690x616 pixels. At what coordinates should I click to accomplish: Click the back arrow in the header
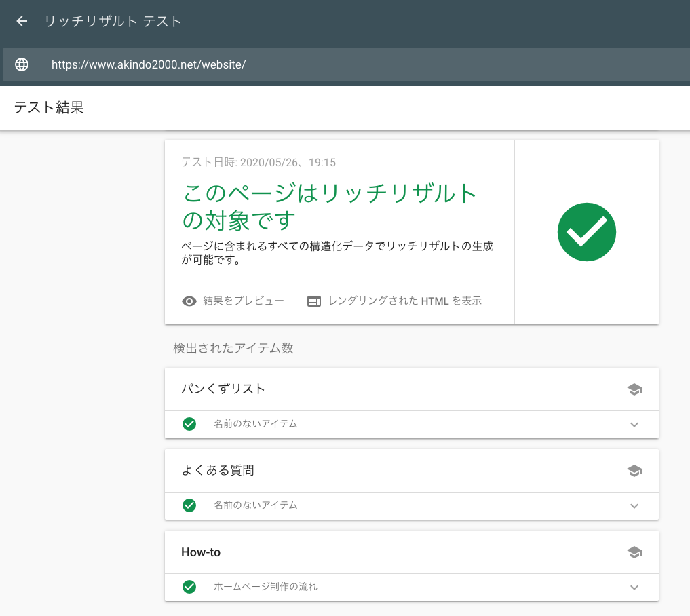[x=22, y=21]
